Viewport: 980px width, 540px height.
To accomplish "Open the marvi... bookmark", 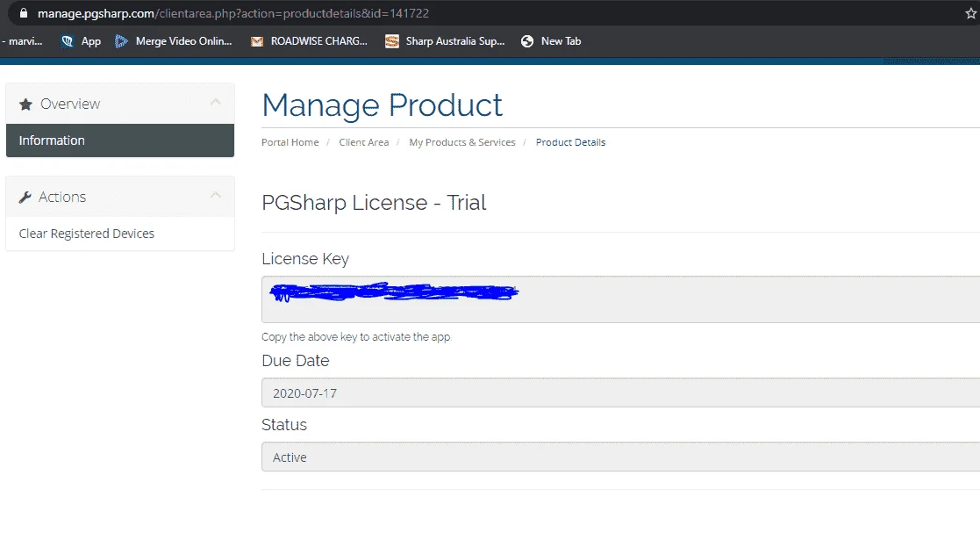I will click(x=23, y=41).
